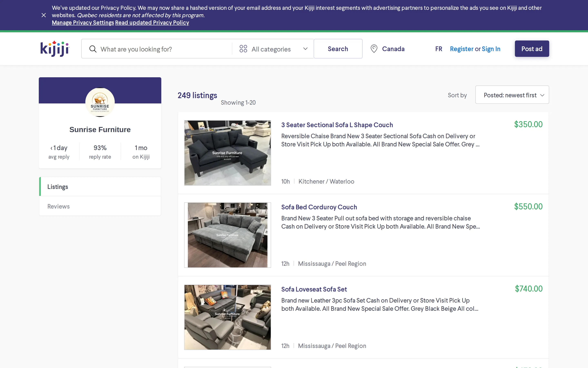Viewport: 588px width, 368px height.
Task: Open Manage Privacy Settings link
Action: (x=83, y=23)
